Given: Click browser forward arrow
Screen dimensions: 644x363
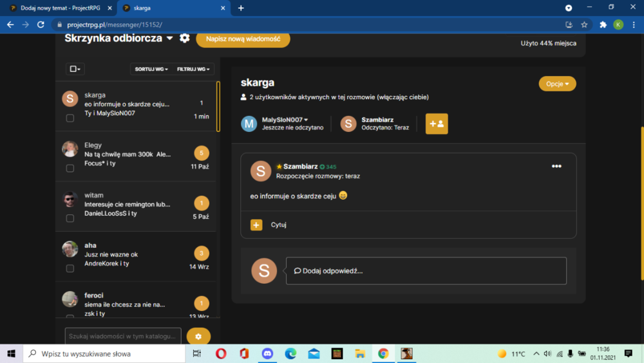Looking at the screenshot, I should (x=26, y=24).
